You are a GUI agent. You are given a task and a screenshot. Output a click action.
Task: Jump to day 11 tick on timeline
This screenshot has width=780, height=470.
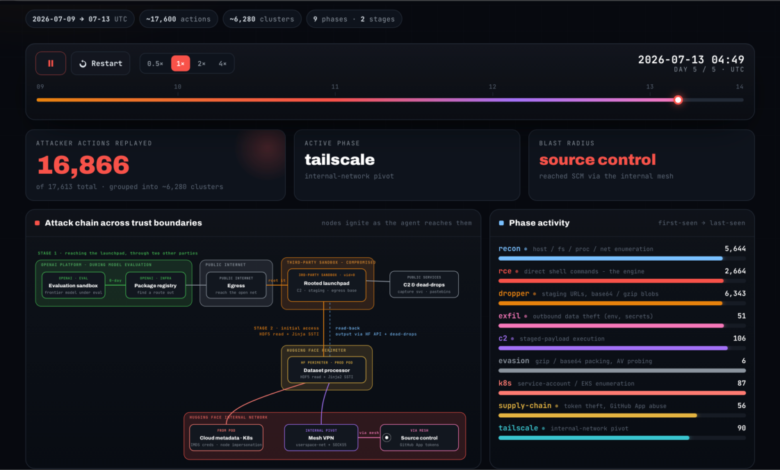pos(335,87)
